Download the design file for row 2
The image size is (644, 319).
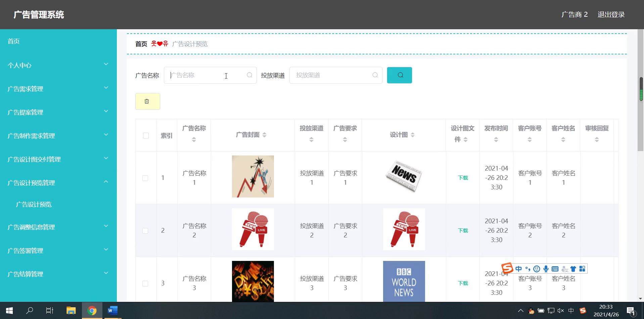click(463, 230)
